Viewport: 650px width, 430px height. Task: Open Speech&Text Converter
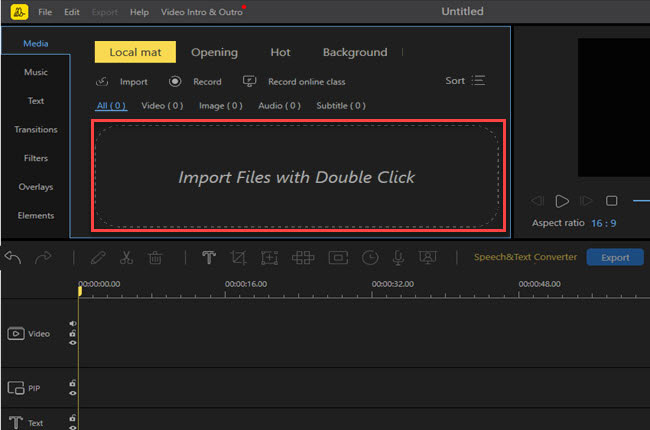click(525, 258)
